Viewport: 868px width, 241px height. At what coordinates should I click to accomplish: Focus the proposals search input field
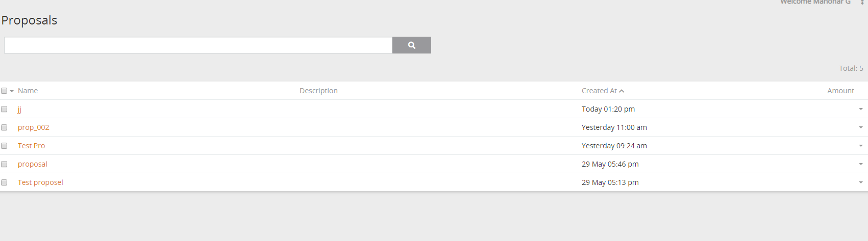[198, 45]
